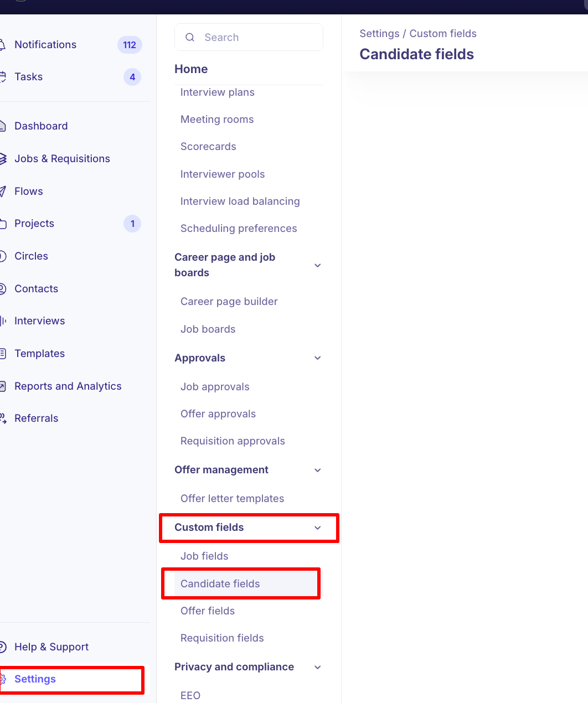Click the Jobs & Requisitions layers icon

pyautogui.click(x=3, y=159)
